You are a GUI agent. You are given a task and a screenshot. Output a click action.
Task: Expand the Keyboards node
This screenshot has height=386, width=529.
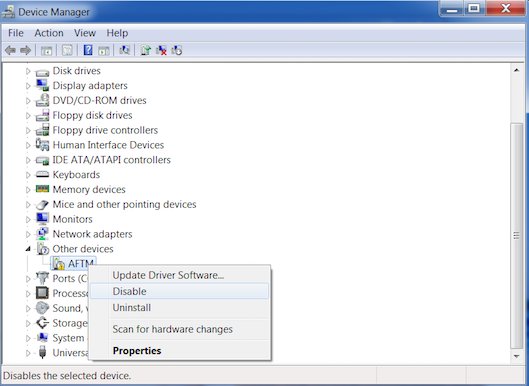28,175
